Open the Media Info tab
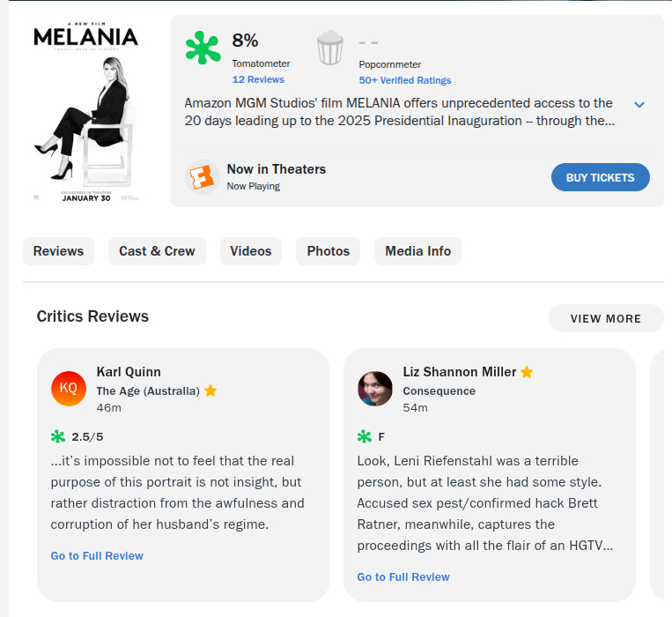This screenshot has height=617, width=672. [417, 251]
